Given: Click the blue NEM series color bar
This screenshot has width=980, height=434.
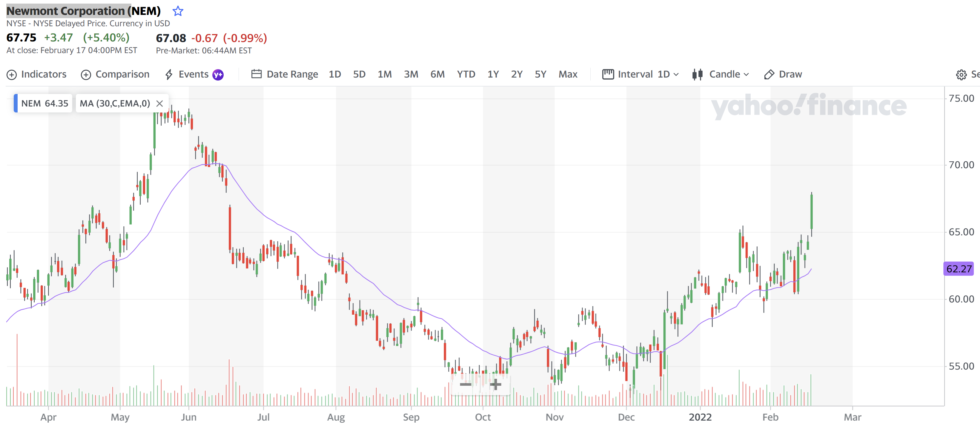Looking at the screenshot, I should click(16, 104).
